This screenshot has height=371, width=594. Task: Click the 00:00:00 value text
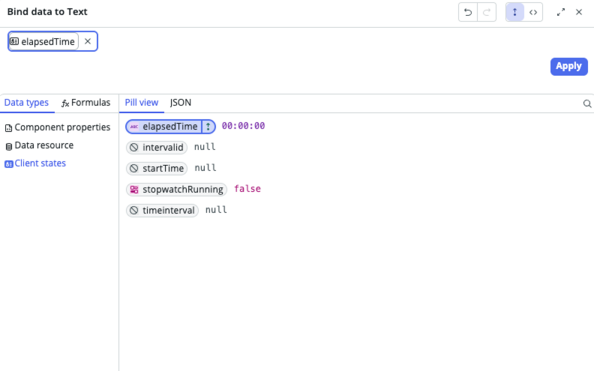click(x=243, y=126)
